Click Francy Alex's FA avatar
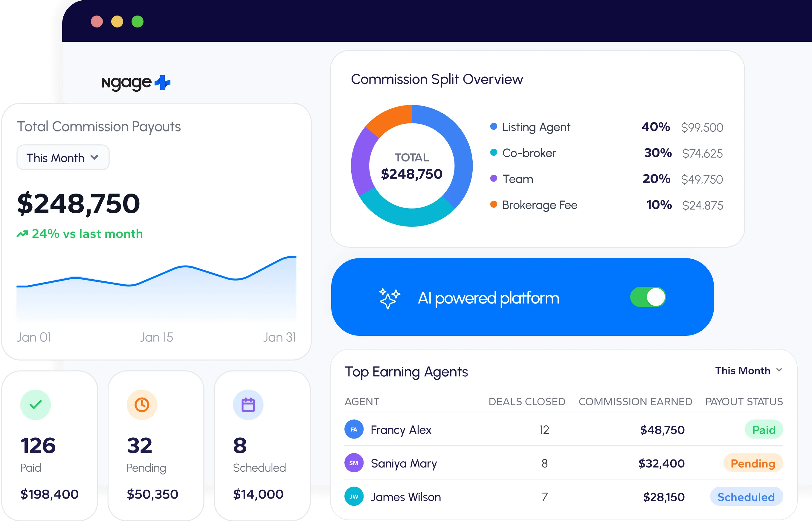 click(x=354, y=429)
